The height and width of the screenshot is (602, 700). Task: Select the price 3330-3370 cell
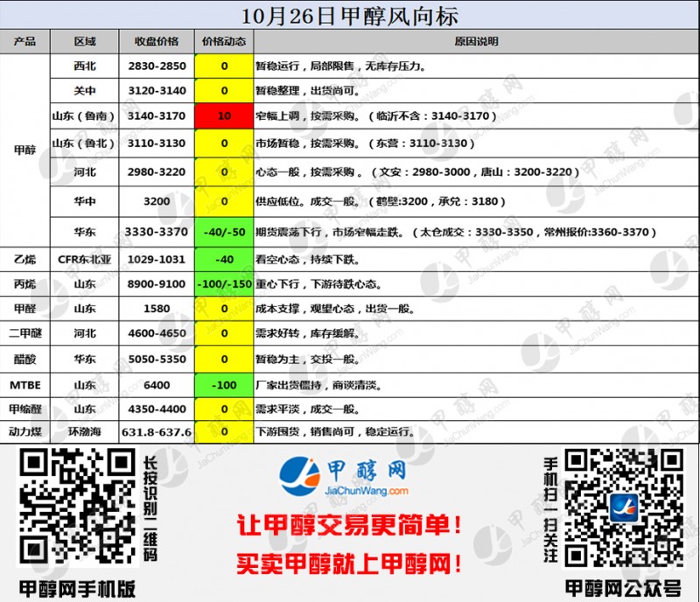click(157, 232)
